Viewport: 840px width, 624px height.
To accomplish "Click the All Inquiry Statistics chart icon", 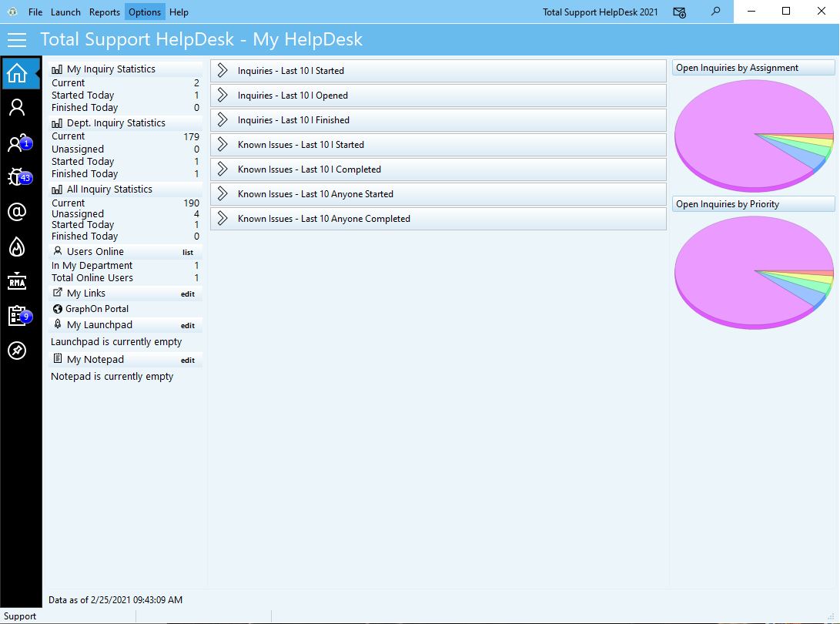I will tap(57, 190).
